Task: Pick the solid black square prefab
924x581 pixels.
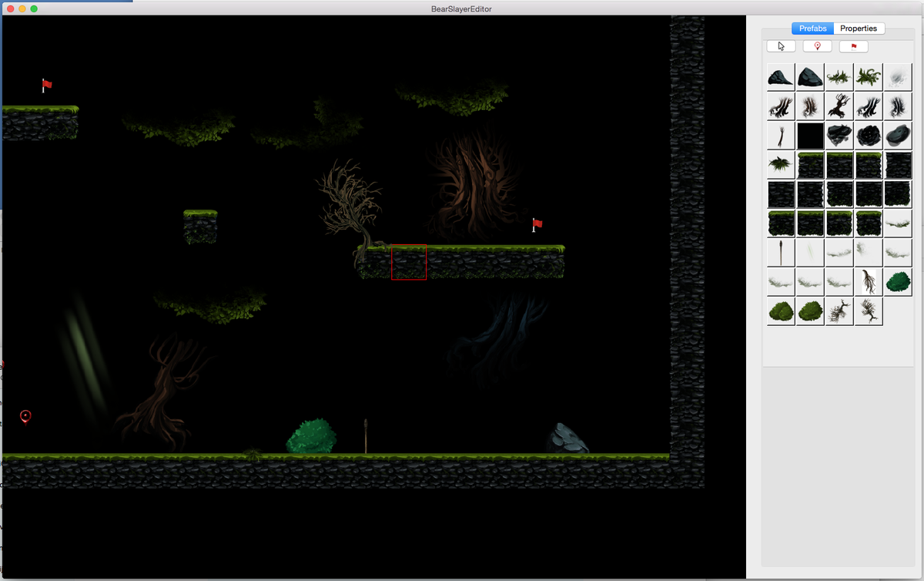Action: [810, 136]
